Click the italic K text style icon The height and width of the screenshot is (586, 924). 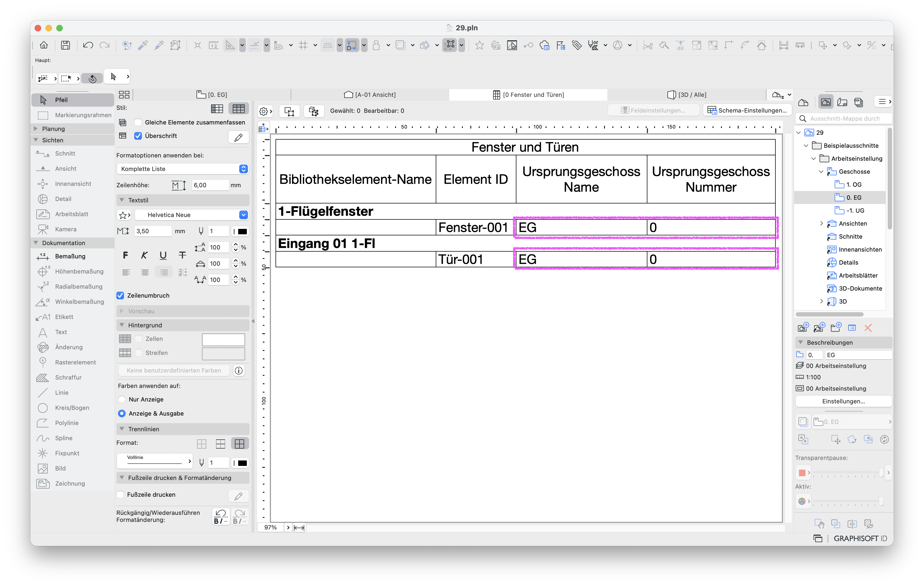click(144, 255)
